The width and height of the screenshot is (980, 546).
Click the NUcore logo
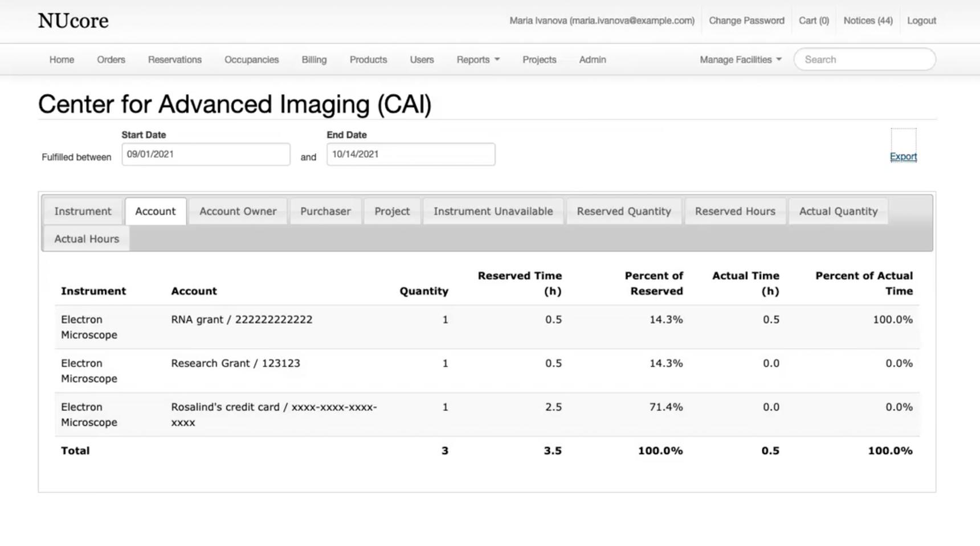73,21
